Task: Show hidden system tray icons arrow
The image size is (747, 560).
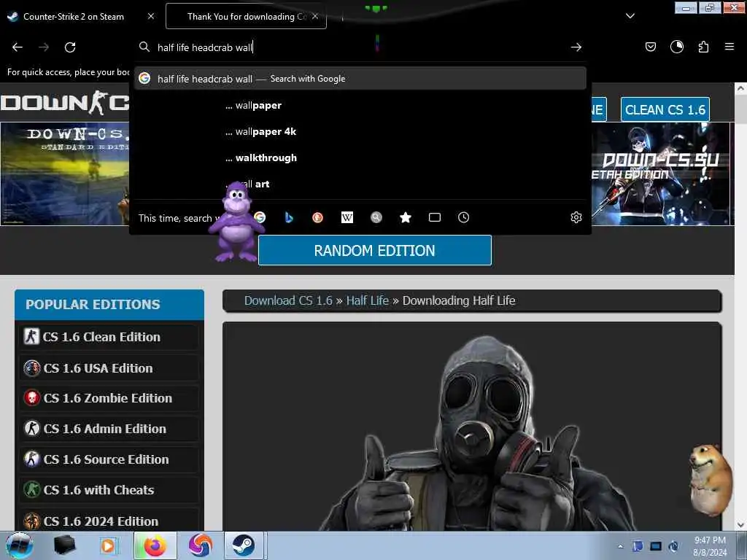Action: tap(620, 546)
